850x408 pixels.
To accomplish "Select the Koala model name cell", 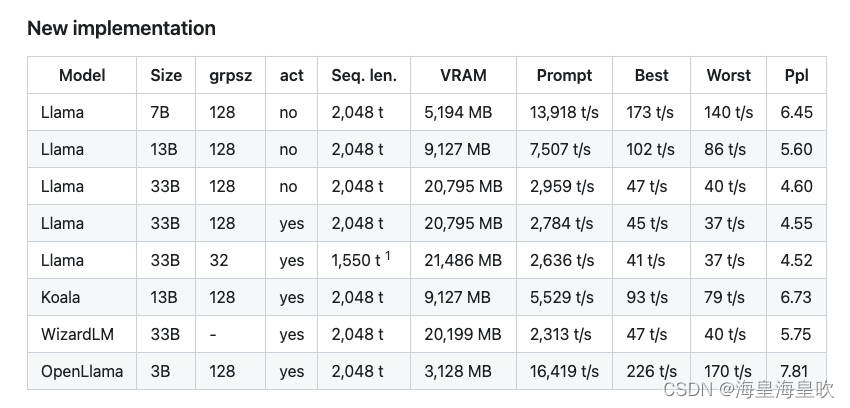I will [x=61, y=297].
